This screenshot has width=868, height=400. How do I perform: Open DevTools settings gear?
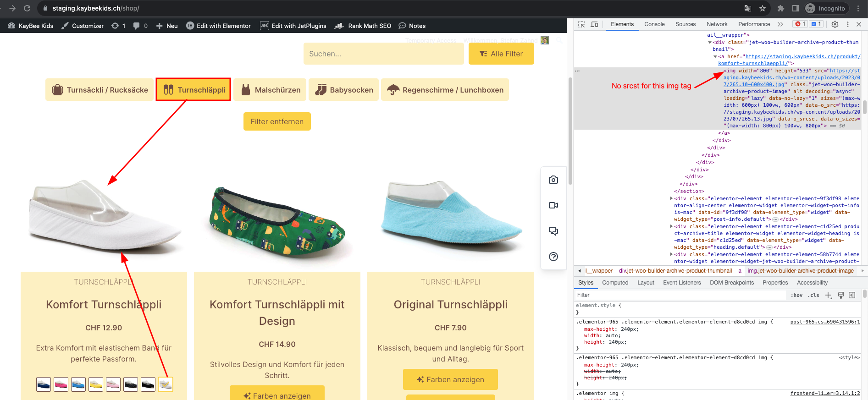835,24
